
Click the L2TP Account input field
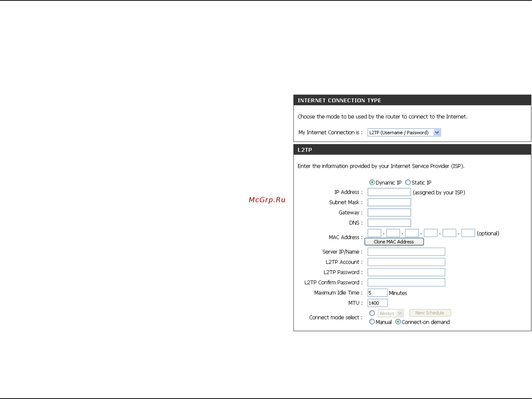pyautogui.click(x=406, y=262)
